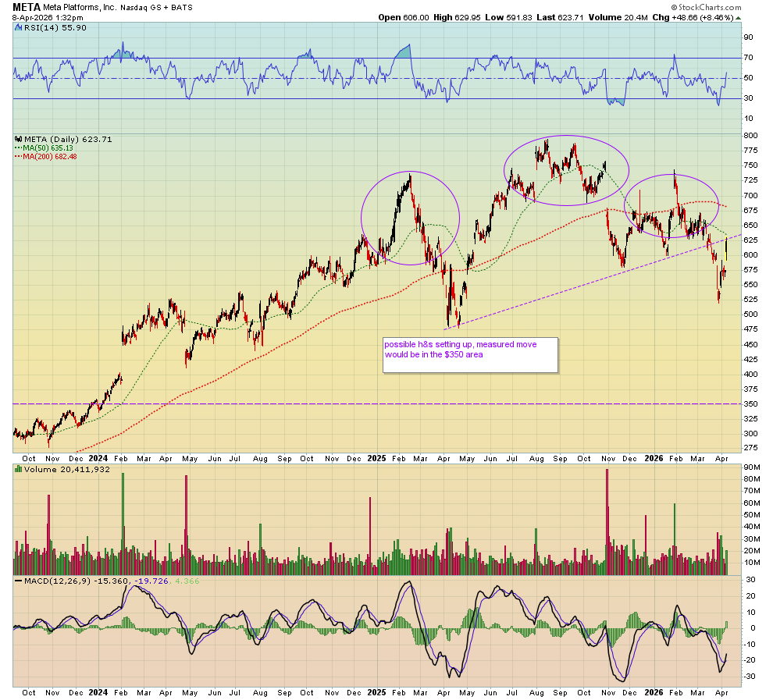
Task: Click the MACD '30' axis label
Action: (751, 580)
